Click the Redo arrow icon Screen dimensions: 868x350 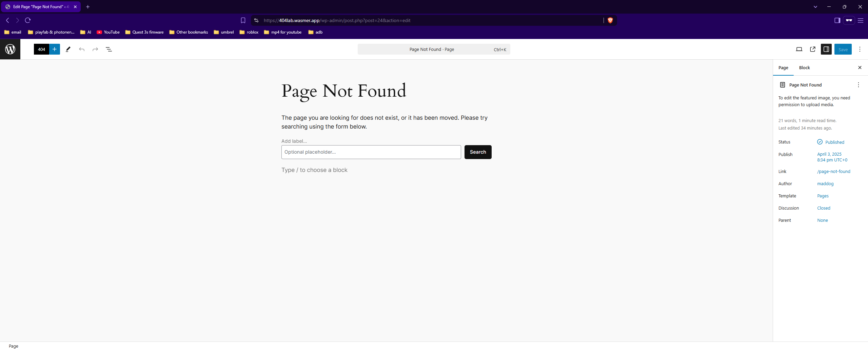tap(95, 49)
